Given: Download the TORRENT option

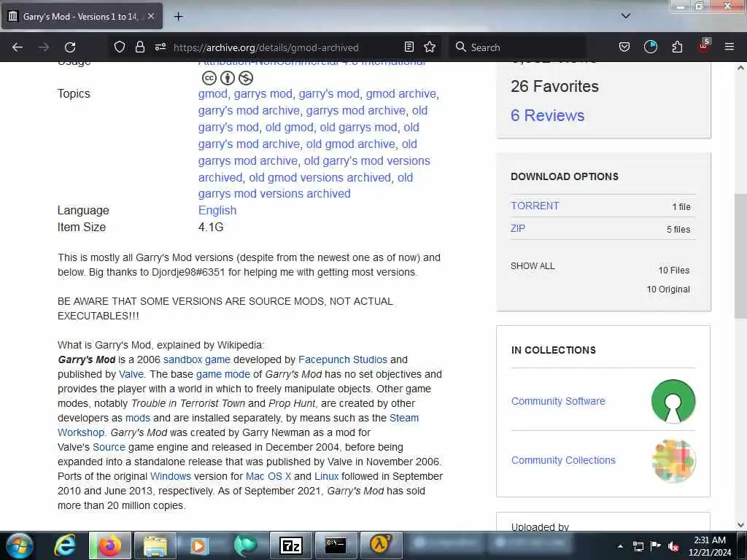Looking at the screenshot, I should (535, 206).
